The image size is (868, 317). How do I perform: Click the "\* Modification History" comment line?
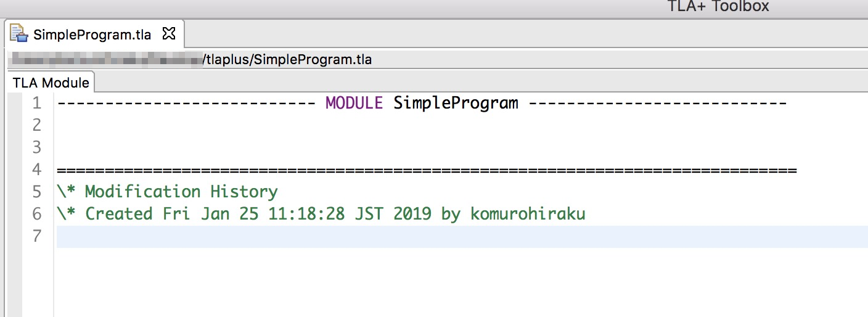point(167,192)
